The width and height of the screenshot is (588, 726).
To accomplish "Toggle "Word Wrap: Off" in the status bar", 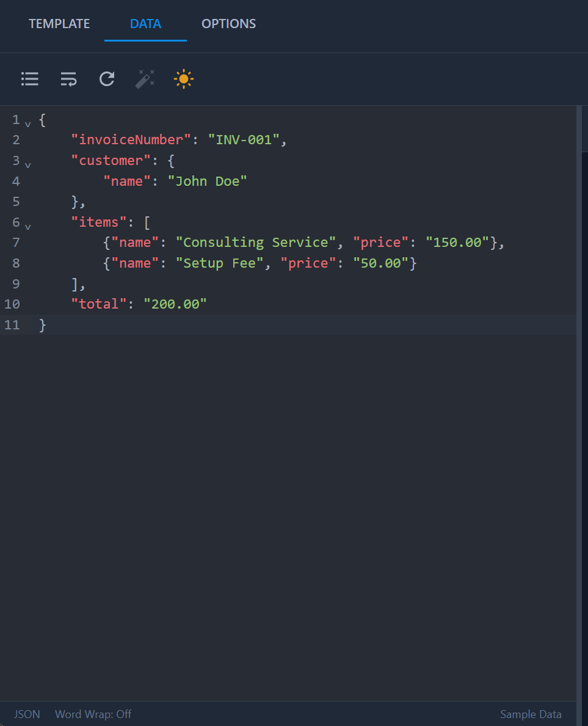I will tap(93, 714).
